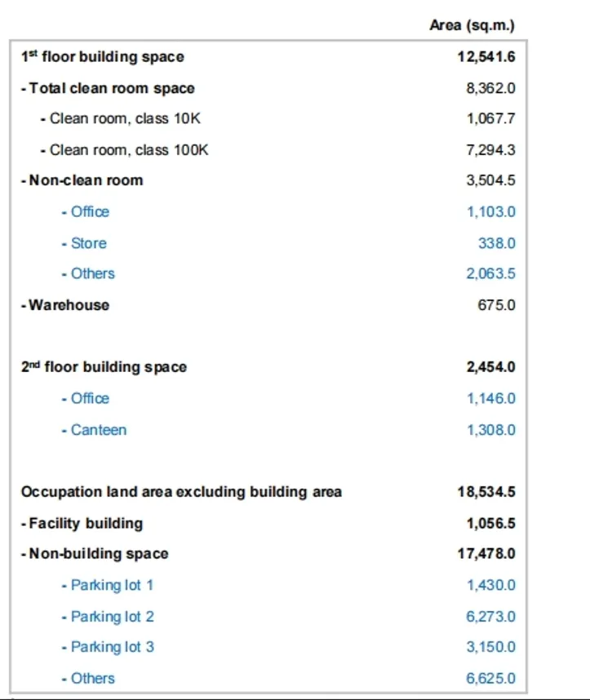Click the 18,534.5 land area value

pos(486,492)
